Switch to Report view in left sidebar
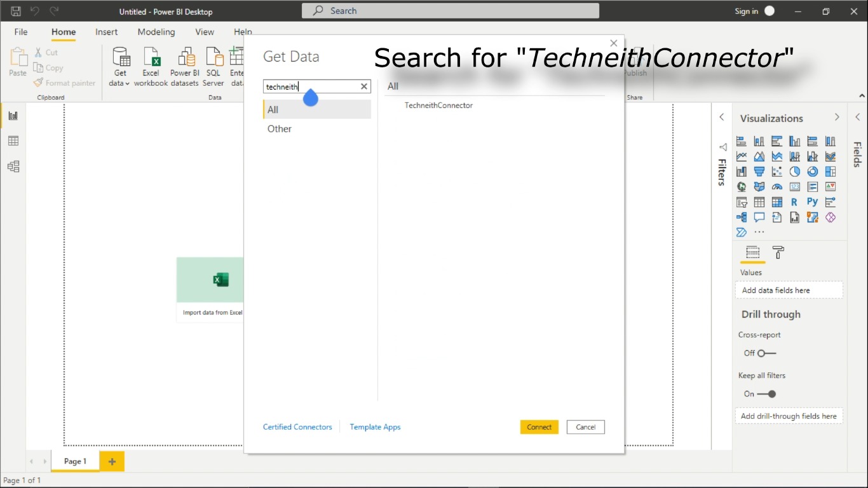 pyautogui.click(x=13, y=116)
